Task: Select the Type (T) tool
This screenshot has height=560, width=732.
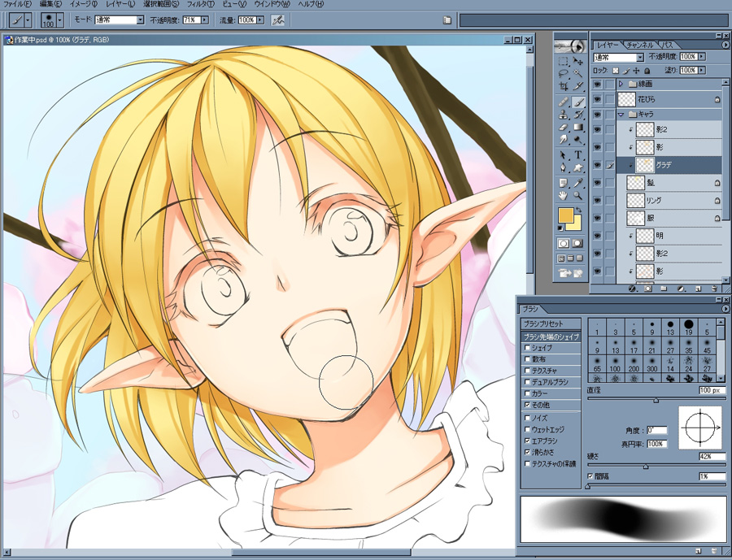Action: pos(578,154)
